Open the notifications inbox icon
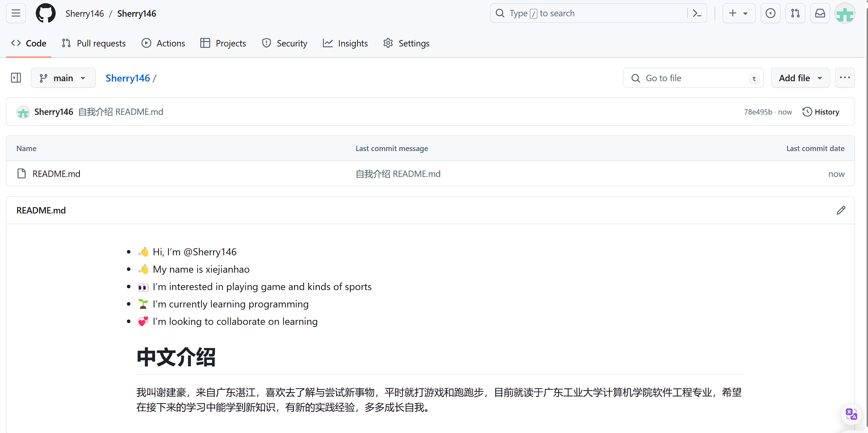 click(820, 13)
